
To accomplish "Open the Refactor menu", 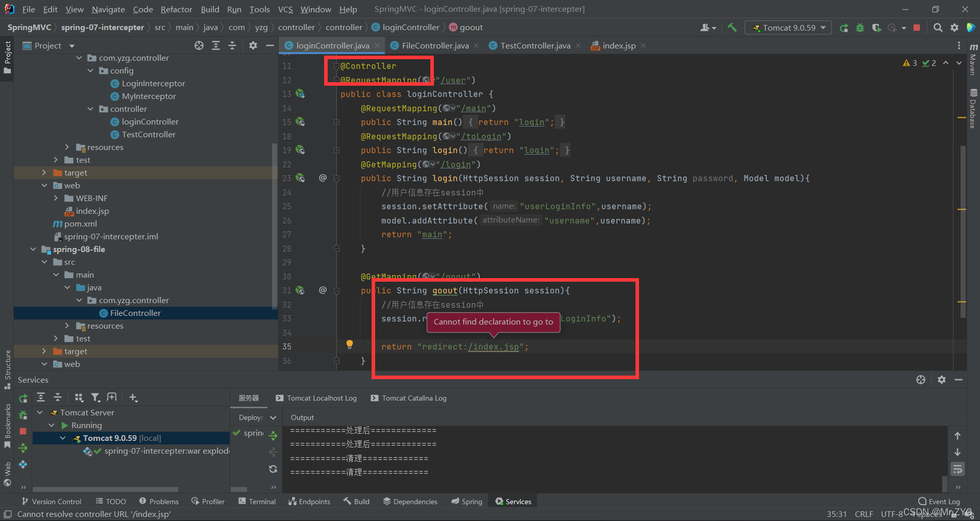I will pyautogui.click(x=176, y=9).
